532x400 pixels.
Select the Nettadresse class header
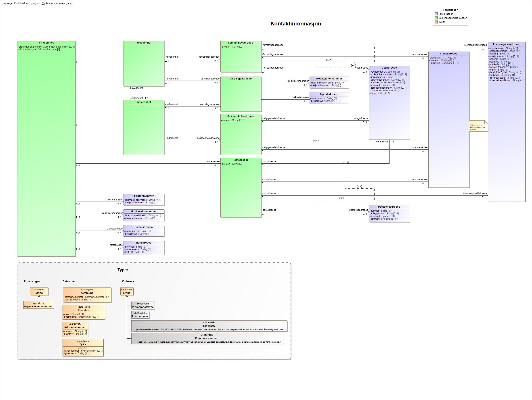click(144, 243)
